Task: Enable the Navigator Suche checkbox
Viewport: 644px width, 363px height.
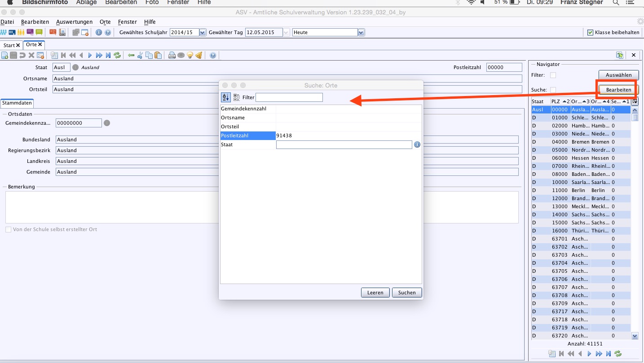Action: click(553, 90)
